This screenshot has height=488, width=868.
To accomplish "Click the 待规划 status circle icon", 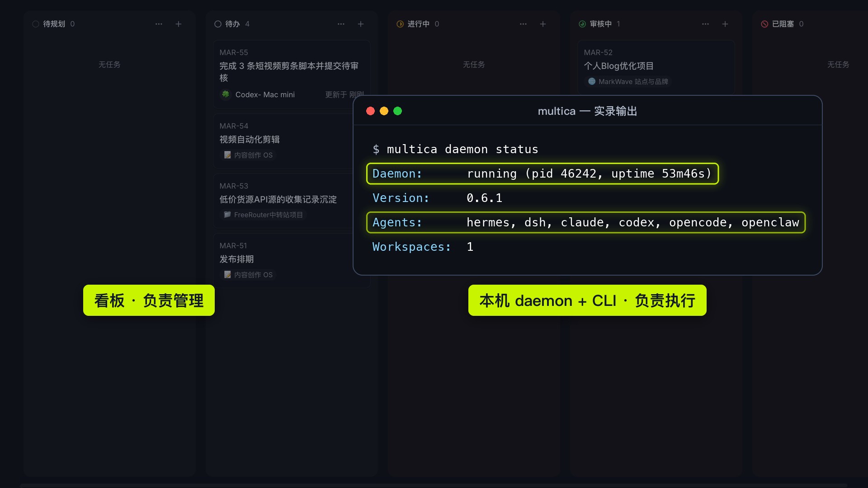I will point(36,24).
